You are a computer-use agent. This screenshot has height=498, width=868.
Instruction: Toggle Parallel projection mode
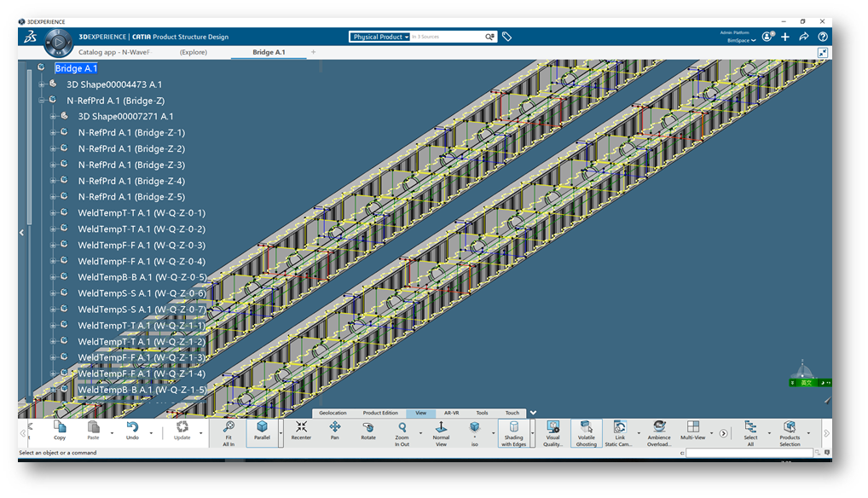[263, 431]
